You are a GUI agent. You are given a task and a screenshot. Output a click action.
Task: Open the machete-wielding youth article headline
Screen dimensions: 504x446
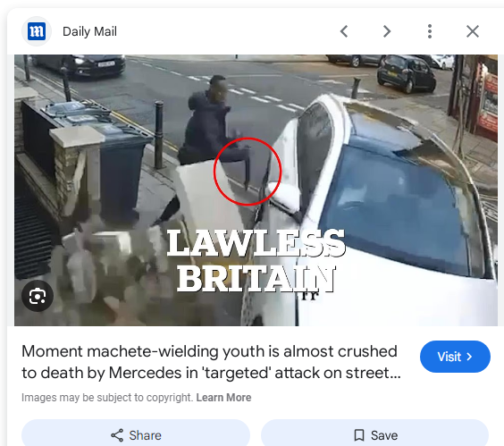point(211,362)
